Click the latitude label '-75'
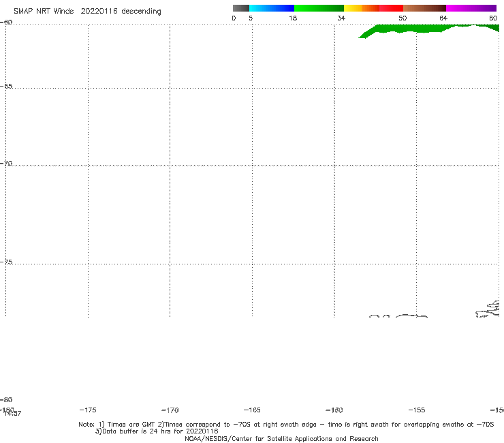504x443 pixels. tap(6, 262)
